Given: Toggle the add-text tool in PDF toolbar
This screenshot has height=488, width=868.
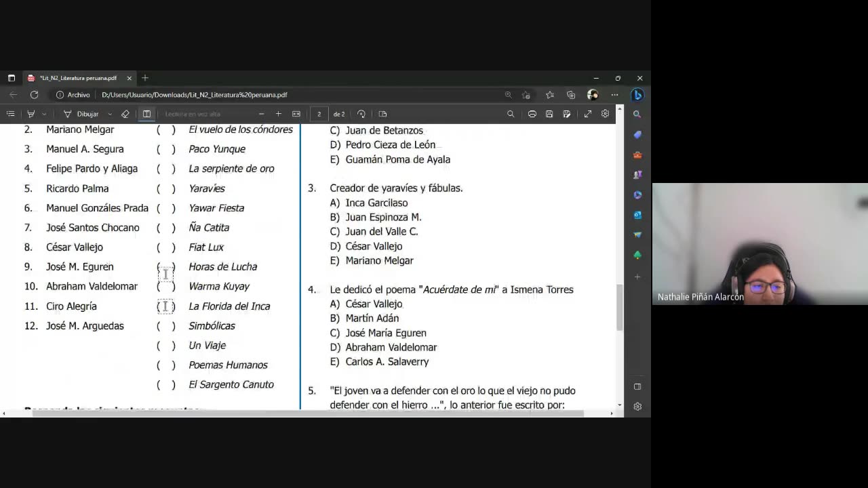Looking at the screenshot, I should click(x=146, y=114).
